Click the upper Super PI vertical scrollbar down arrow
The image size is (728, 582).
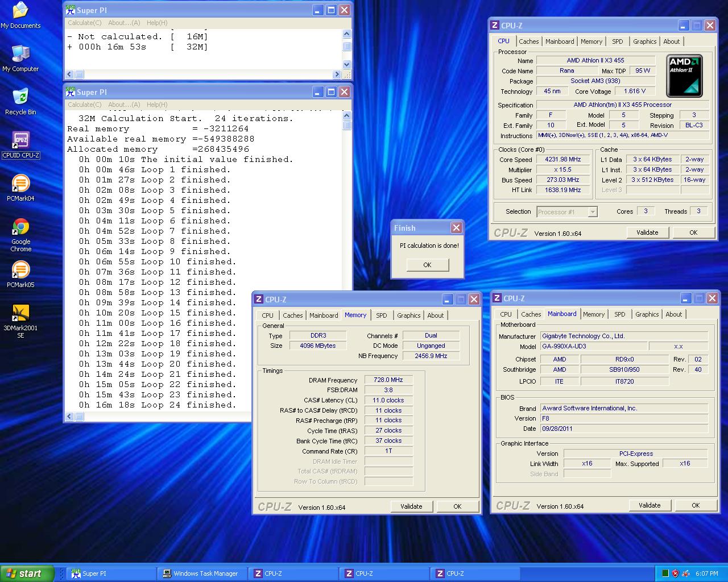click(x=347, y=64)
